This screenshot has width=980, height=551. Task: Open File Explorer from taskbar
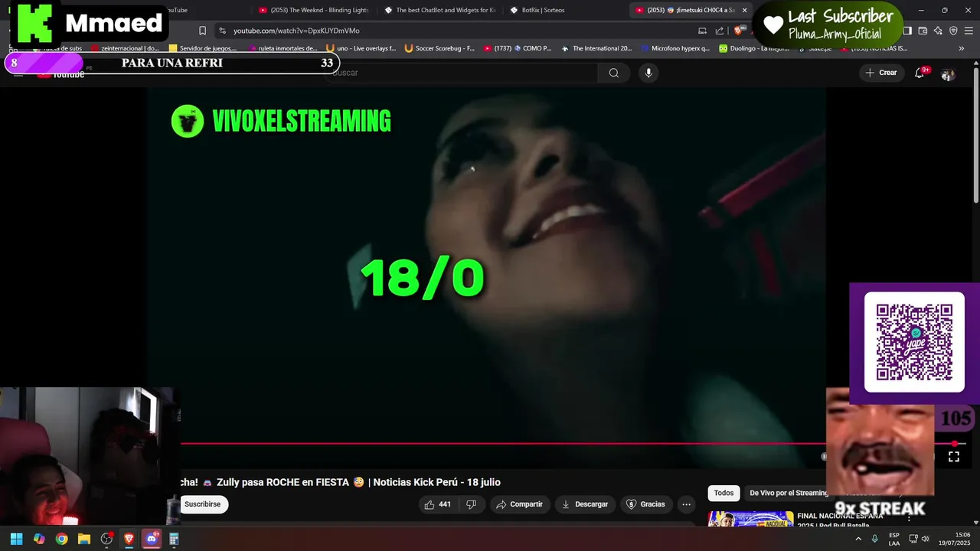[x=84, y=539]
